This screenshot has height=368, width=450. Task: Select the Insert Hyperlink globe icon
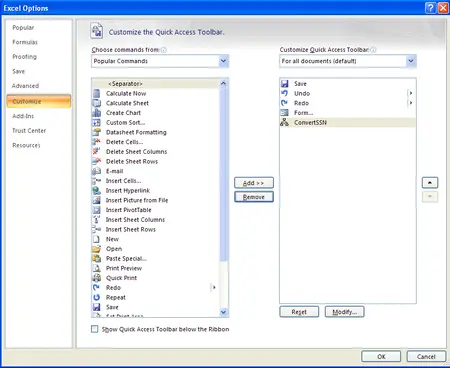[97, 190]
